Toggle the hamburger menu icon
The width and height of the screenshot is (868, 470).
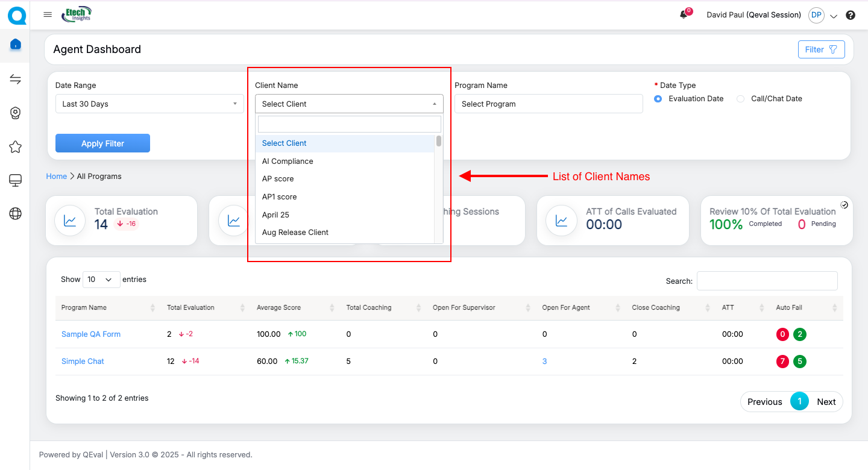48,15
